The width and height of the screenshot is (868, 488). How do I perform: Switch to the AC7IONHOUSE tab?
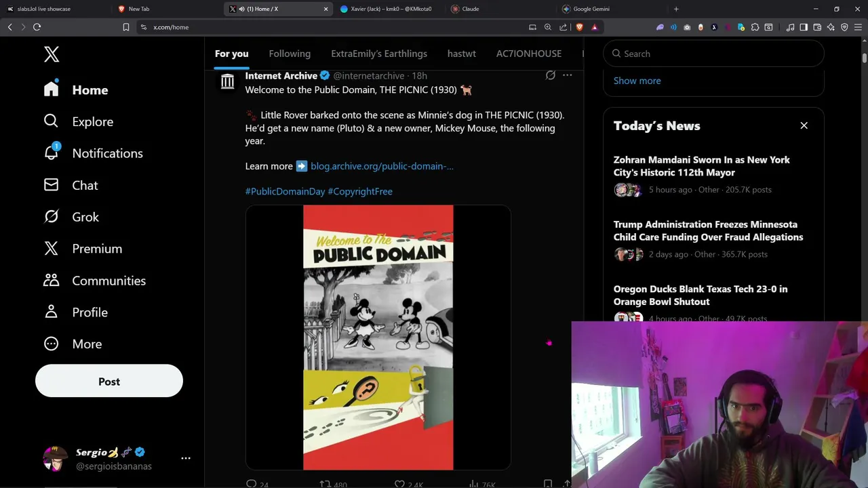pos(529,54)
